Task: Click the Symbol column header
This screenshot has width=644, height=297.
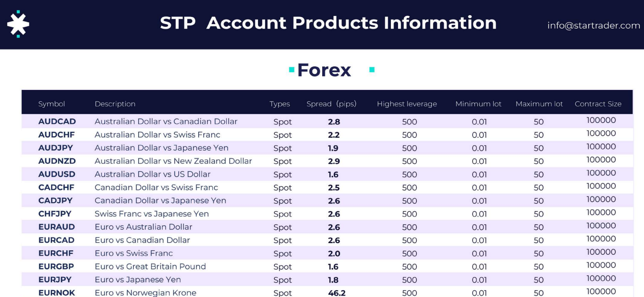Action: [52, 104]
